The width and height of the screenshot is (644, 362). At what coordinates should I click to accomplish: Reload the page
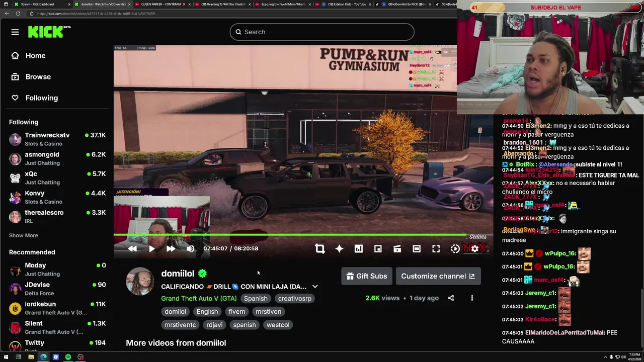point(18,14)
